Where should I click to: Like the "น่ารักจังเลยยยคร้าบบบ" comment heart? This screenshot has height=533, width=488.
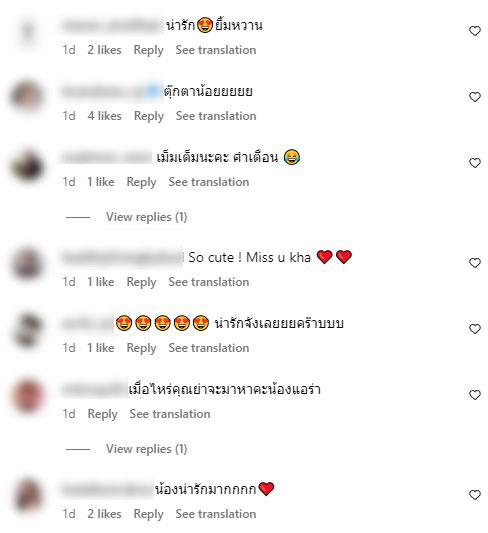tap(474, 329)
